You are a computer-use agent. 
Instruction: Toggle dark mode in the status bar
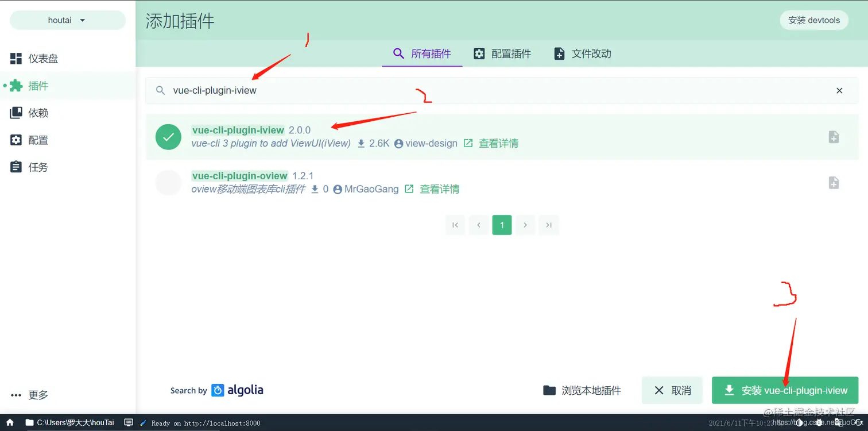tap(800, 424)
